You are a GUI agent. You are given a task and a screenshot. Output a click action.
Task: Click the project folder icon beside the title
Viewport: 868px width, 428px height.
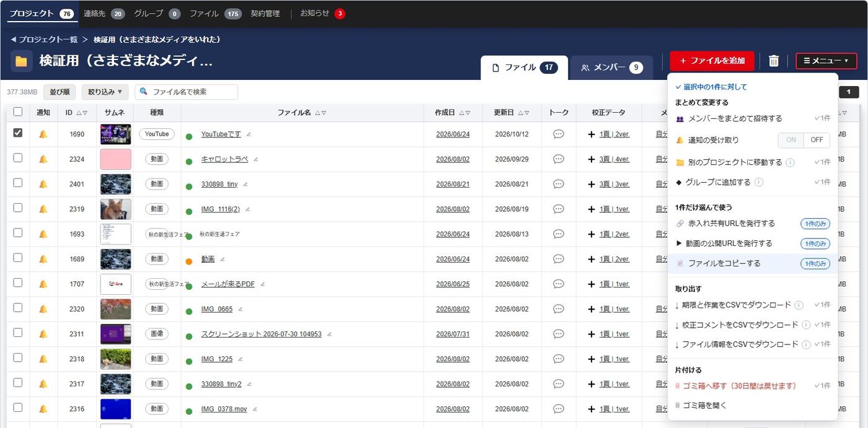[22, 61]
